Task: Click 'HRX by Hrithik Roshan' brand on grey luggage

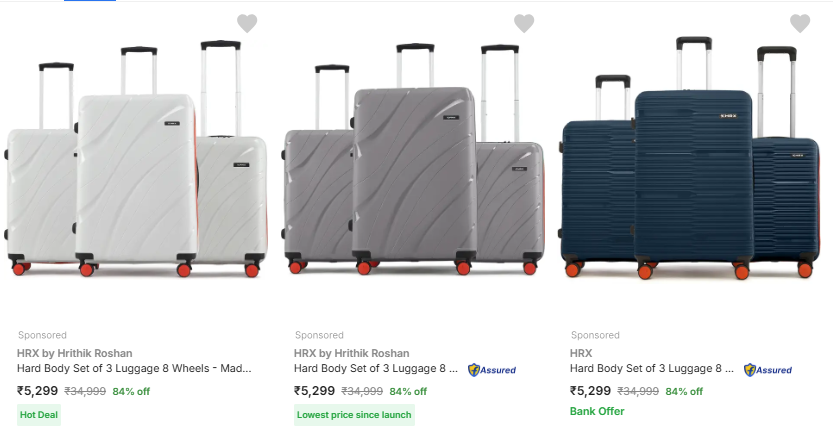Action: [351, 353]
